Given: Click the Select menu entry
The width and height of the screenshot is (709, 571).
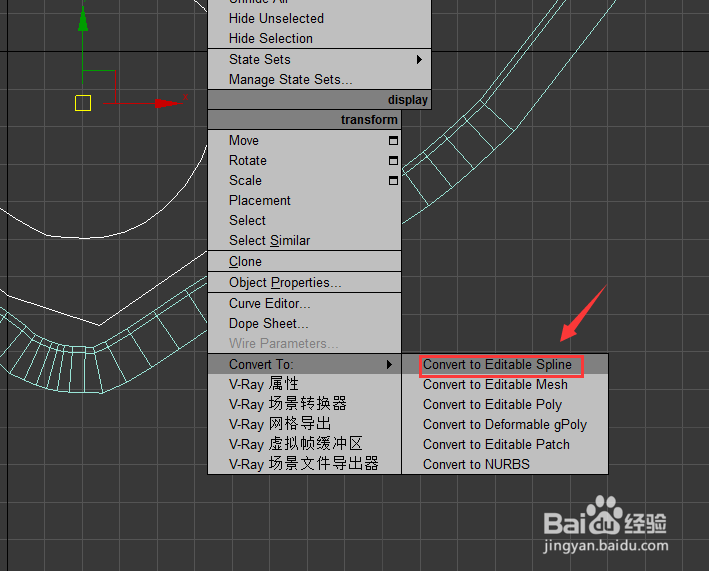Looking at the screenshot, I should [304, 220].
